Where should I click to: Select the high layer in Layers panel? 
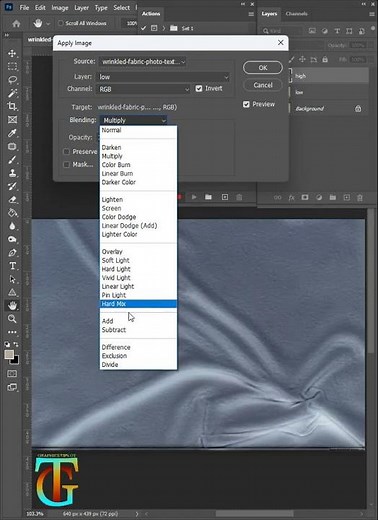pos(329,76)
